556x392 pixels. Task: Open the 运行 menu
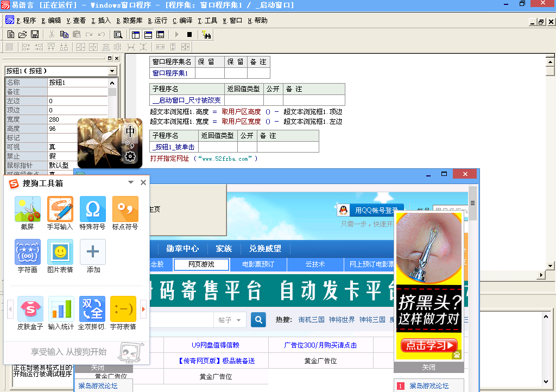click(157, 21)
